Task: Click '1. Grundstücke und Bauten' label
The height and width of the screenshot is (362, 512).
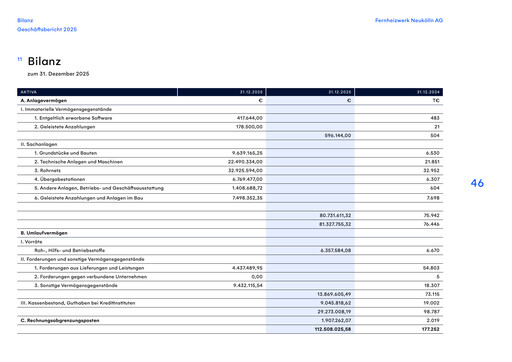Action: point(66,153)
